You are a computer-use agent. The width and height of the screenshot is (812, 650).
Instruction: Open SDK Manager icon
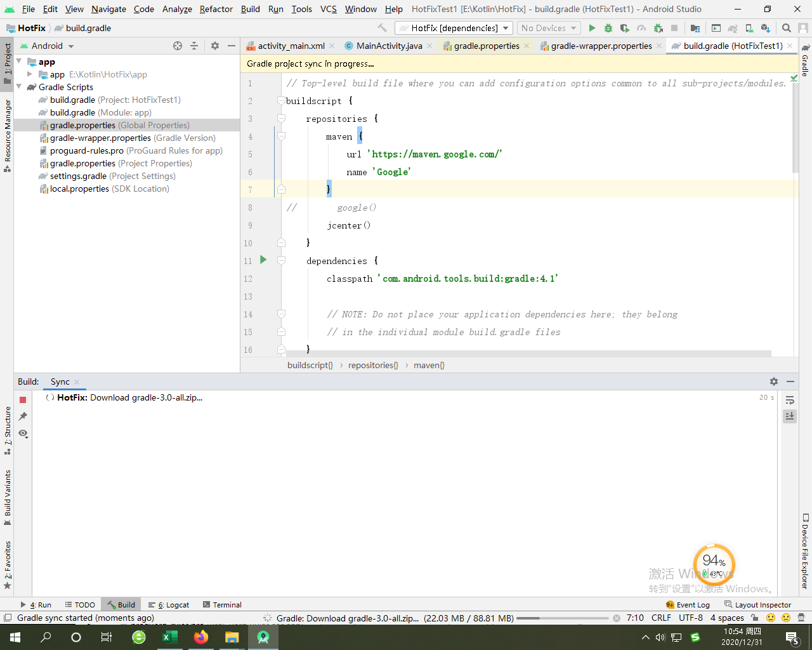click(766, 28)
